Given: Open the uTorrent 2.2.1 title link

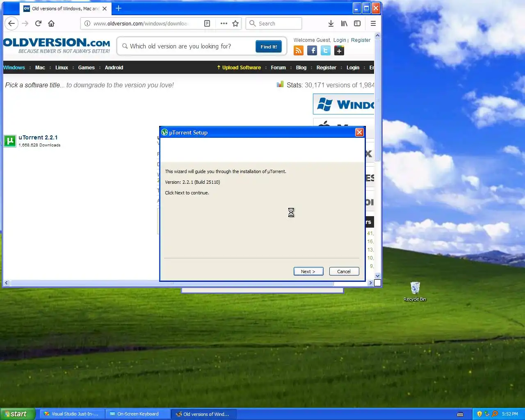Looking at the screenshot, I should pyautogui.click(x=38, y=137).
